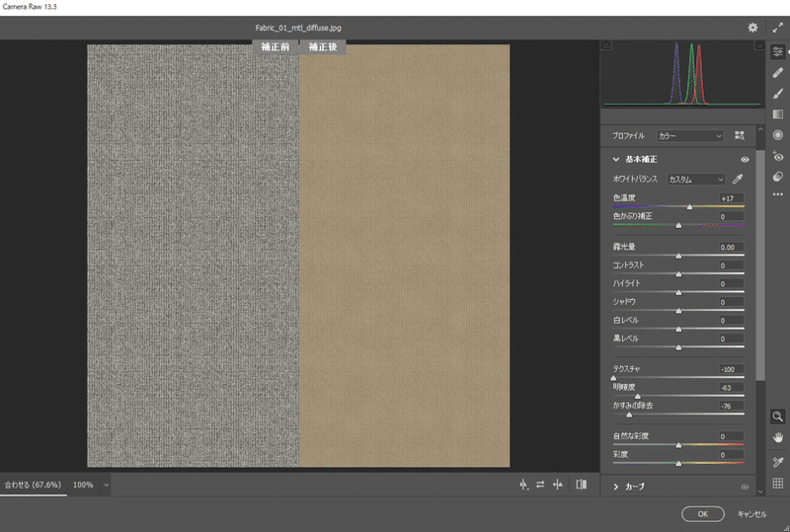Click the ハイライト slider handle
790x532 pixels.
678,292
